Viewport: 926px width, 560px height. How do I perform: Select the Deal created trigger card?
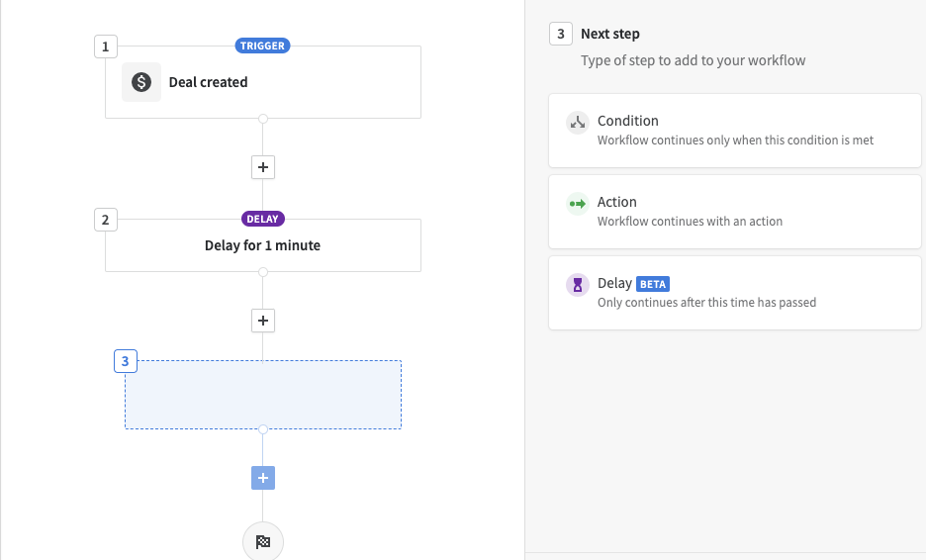pyautogui.click(x=263, y=82)
